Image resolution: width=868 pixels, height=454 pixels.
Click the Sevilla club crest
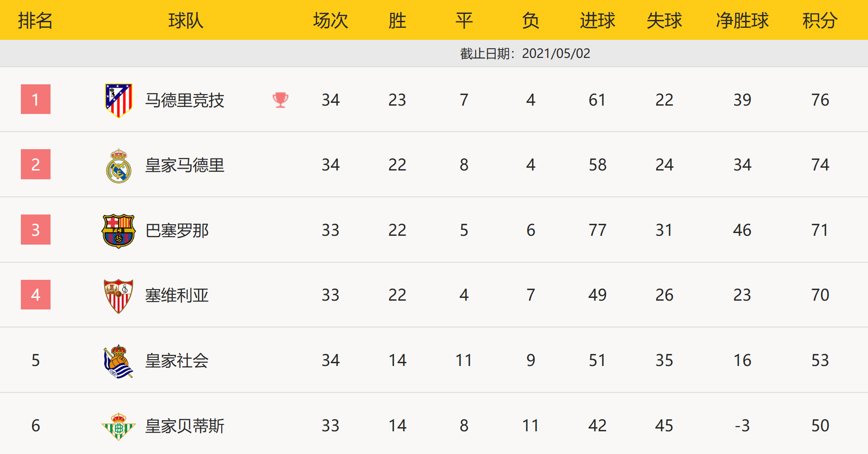tap(119, 296)
